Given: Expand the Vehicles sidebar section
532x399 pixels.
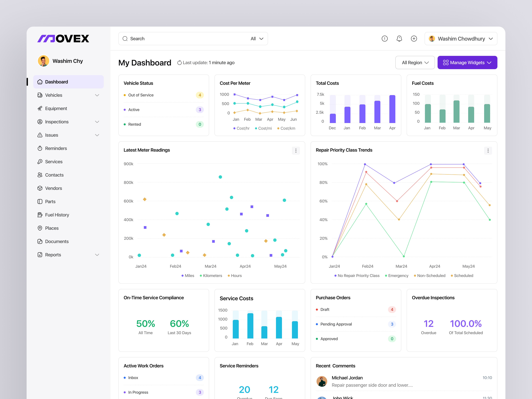Looking at the screenshot, I should (97, 95).
